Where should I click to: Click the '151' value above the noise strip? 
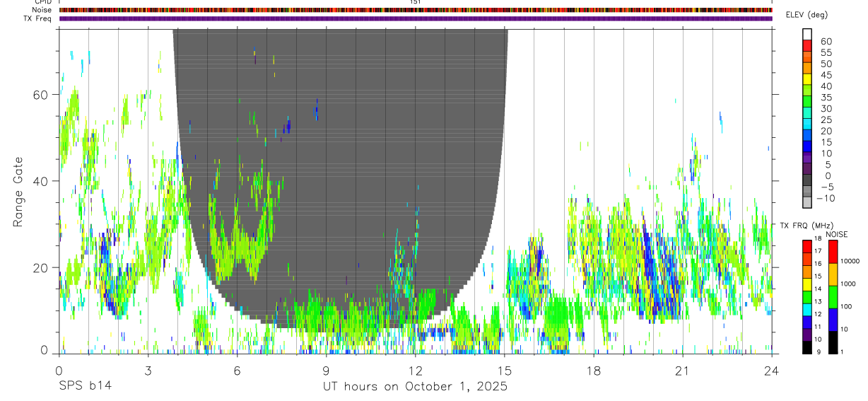[x=415, y=2]
